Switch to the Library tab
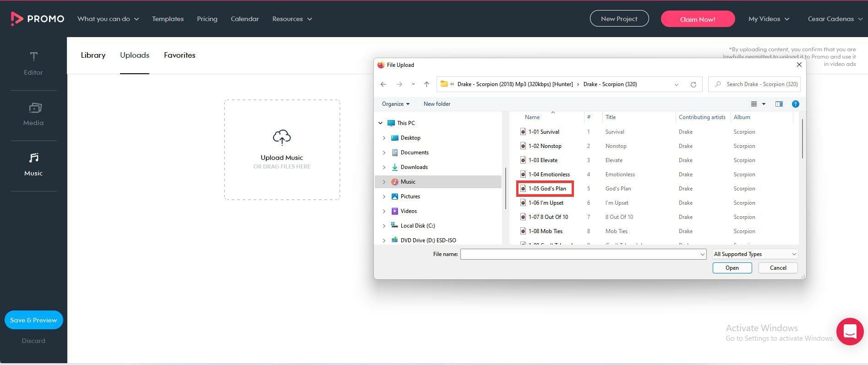 pos(93,55)
